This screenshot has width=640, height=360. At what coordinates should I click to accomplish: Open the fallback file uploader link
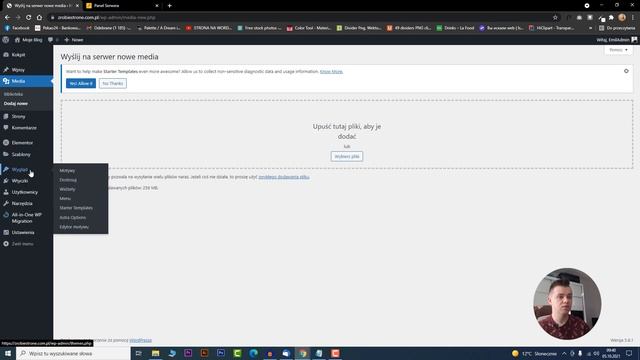point(284,177)
